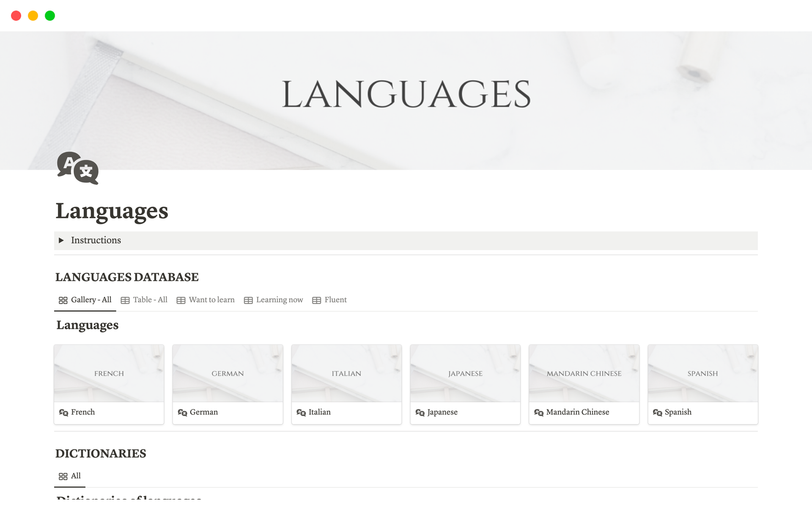Click the translation icon on the French card
Viewport: 812px width, 508px height.
pos(63,412)
